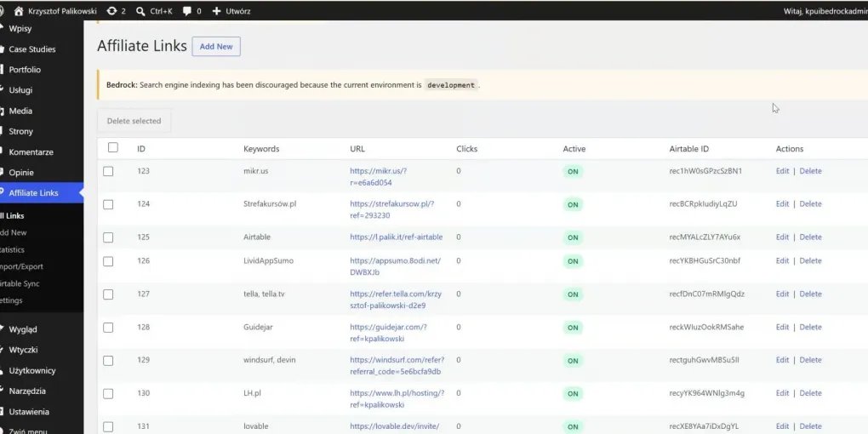Image resolution: width=868 pixels, height=434 pixels.
Task: Edit the tella, tella.tv row
Action: coord(782,294)
